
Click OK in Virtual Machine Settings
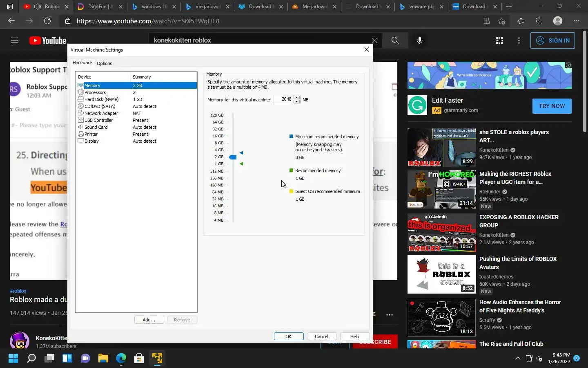[289, 337]
